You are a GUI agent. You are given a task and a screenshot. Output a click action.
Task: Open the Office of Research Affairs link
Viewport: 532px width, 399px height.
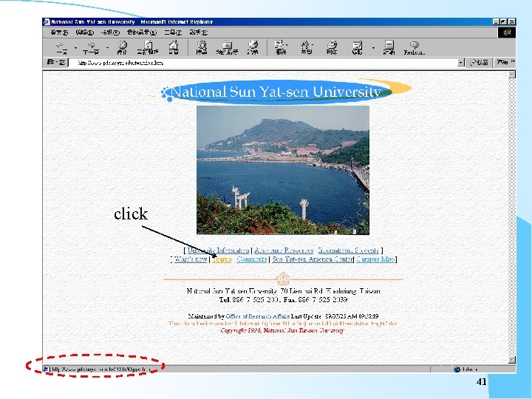[258, 316]
